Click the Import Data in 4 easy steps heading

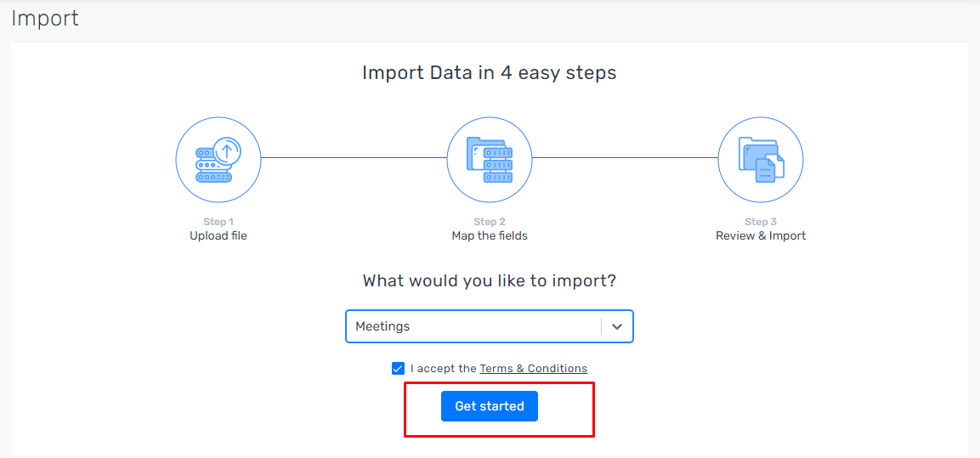tap(490, 73)
